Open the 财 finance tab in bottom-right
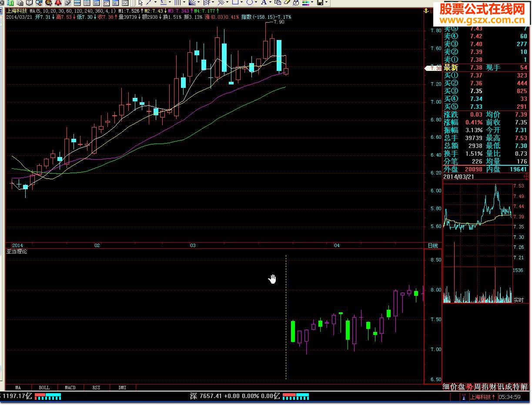Viewport: 532px width, 405px height. pos(494,387)
